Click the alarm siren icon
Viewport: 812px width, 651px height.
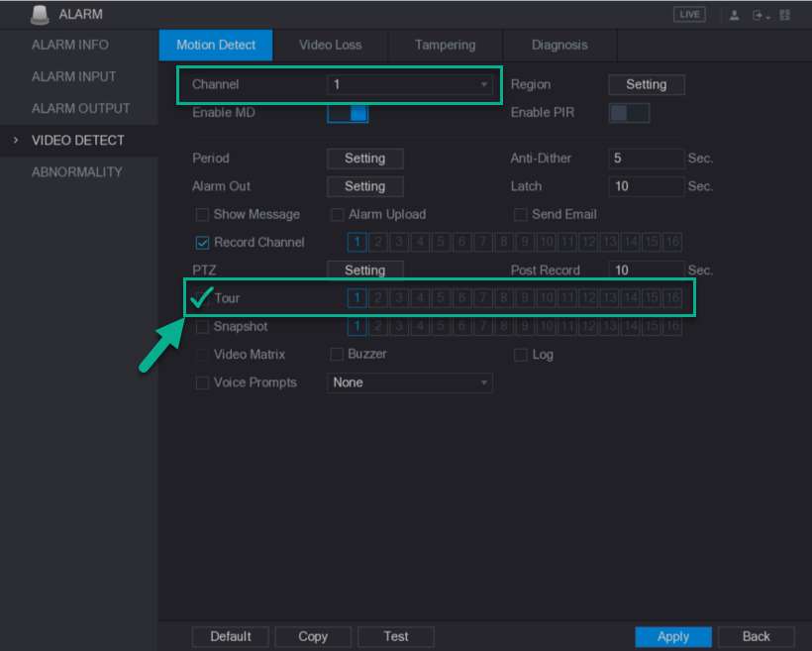pyautogui.click(x=40, y=15)
